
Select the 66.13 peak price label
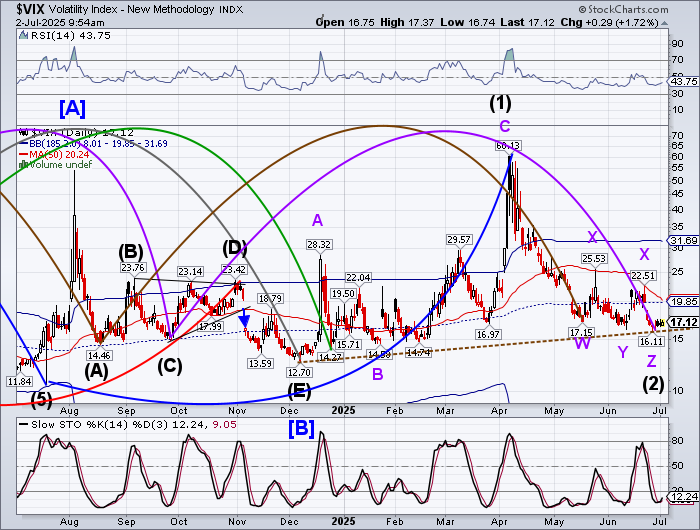point(507,145)
